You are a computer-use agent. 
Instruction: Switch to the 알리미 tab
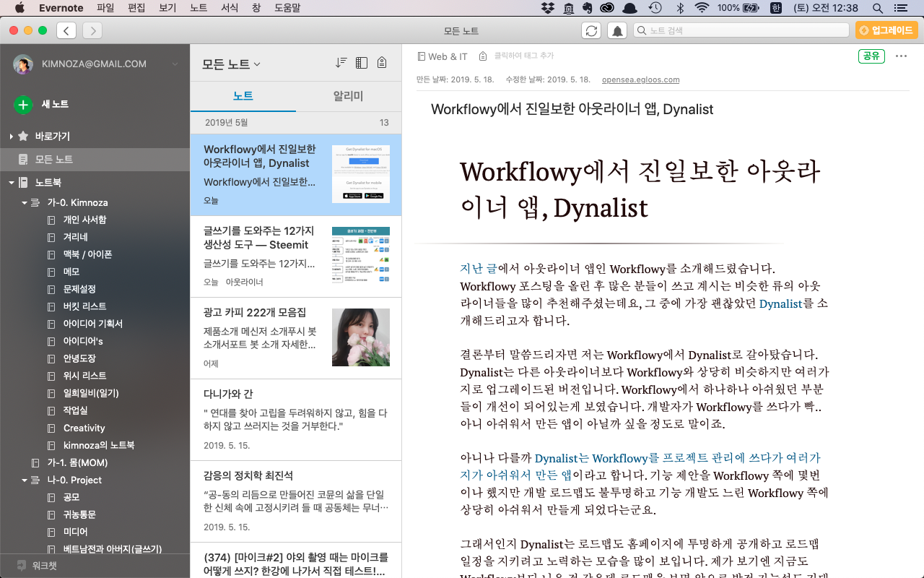pos(348,96)
